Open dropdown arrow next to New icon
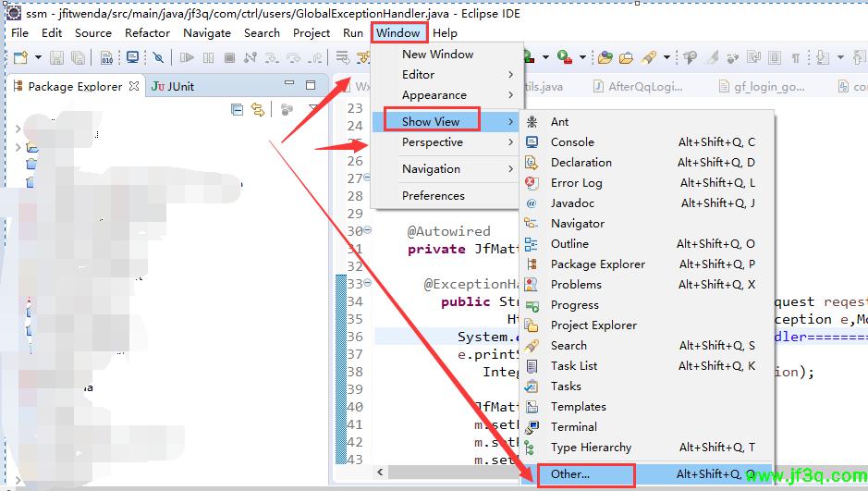The width and height of the screenshot is (868, 491). [x=38, y=57]
